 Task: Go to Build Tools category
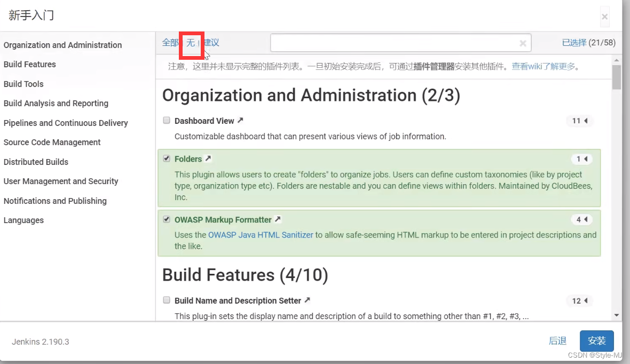(x=23, y=84)
